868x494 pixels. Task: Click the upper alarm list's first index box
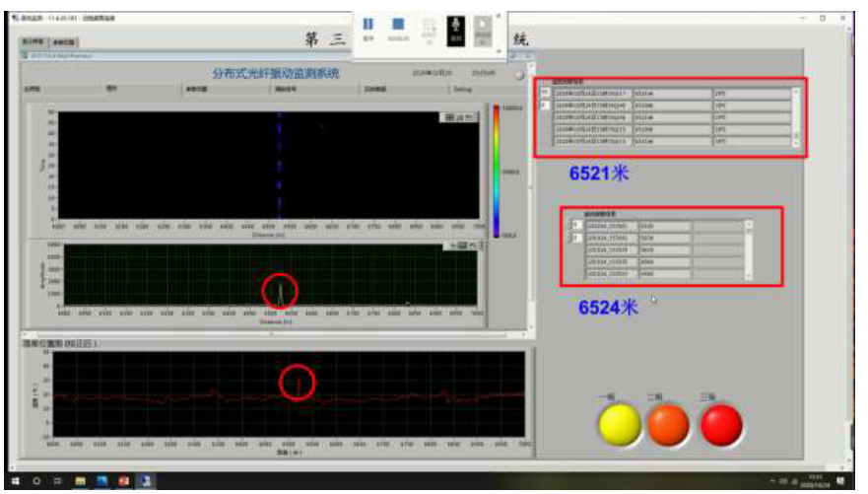(x=545, y=93)
